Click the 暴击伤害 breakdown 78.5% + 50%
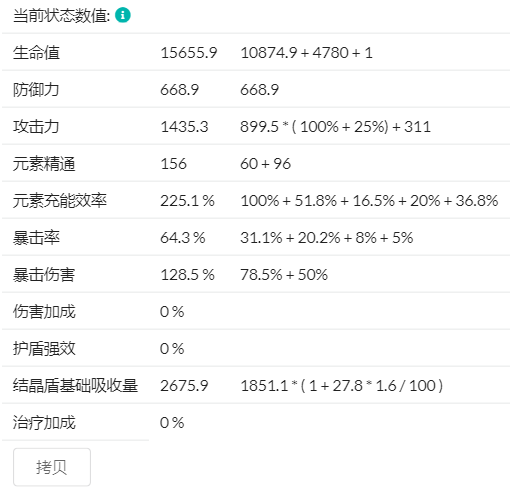 (x=284, y=275)
